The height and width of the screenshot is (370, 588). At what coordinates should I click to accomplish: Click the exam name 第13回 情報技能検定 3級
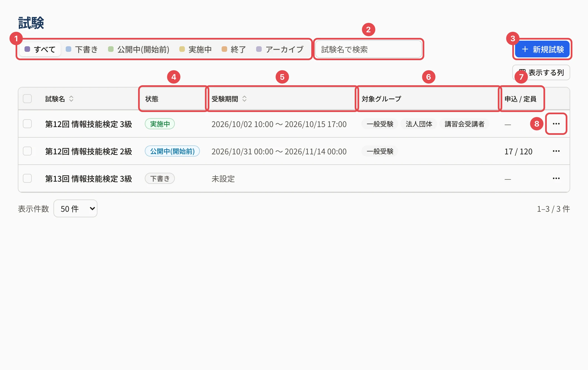(x=89, y=179)
